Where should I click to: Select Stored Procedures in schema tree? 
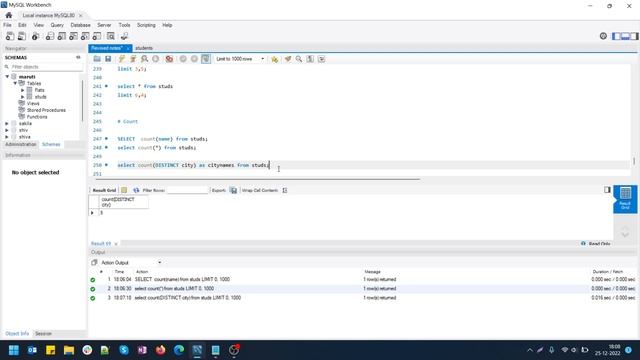point(46,110)
